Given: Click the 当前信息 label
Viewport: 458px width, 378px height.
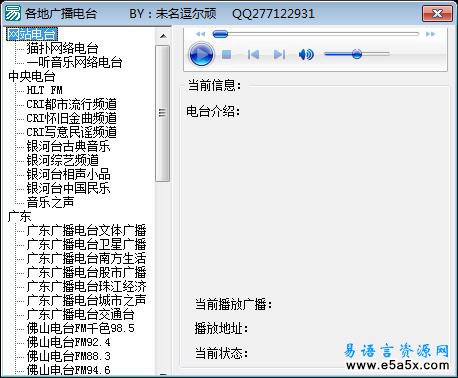Looking at the screenshot, I should [214, 85].
